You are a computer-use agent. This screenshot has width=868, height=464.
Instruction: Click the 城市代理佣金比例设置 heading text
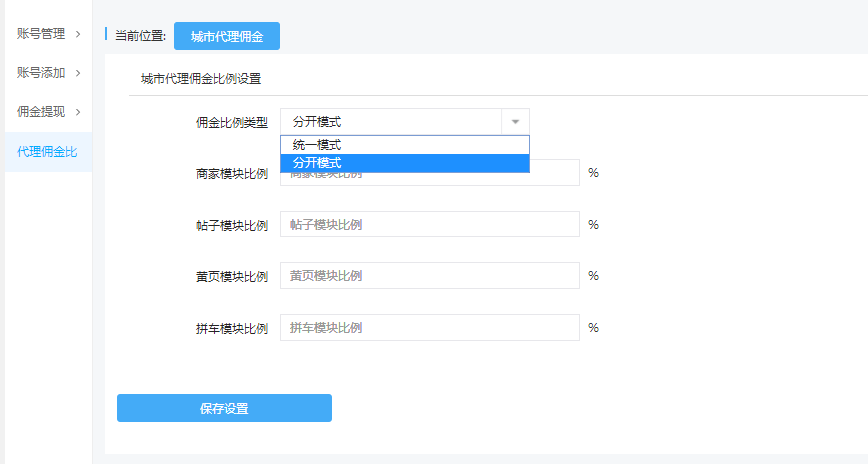[x=201, y=79]
